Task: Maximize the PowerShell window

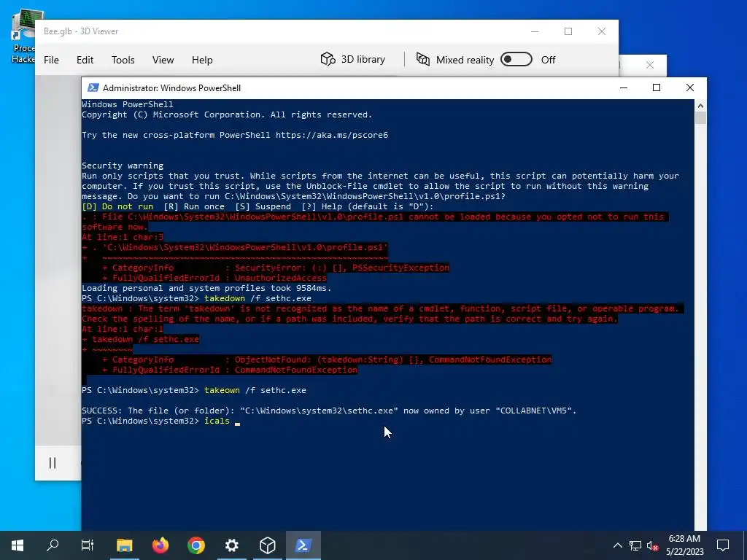Action: [657, 87]
